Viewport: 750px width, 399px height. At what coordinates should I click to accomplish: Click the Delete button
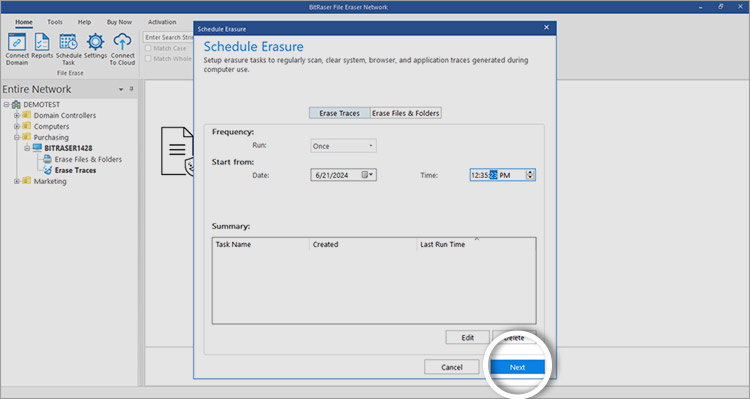coord(514,338)
